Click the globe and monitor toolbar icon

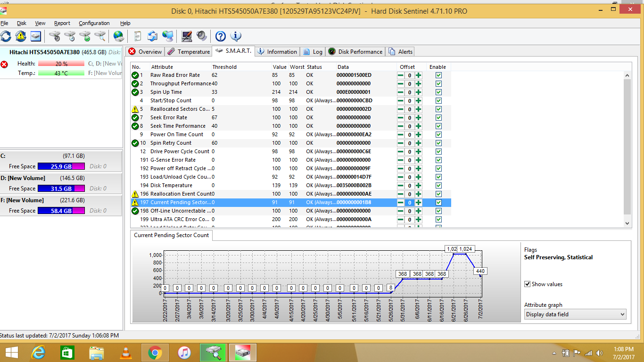click(167, 36)
